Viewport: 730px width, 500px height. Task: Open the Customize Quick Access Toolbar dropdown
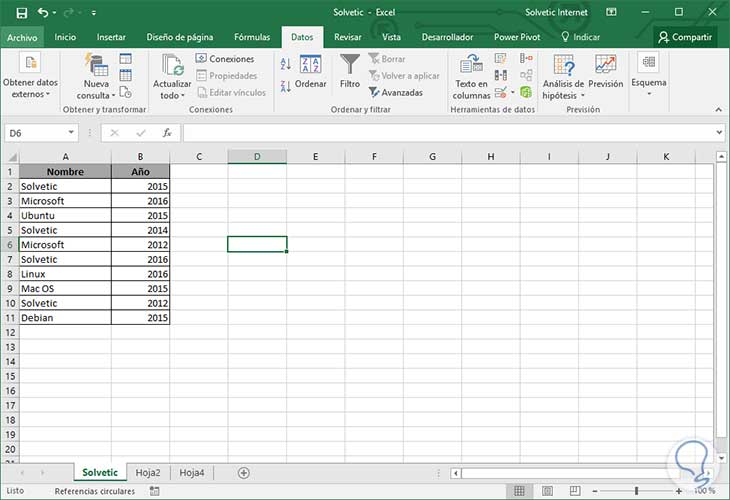[94, 13]
